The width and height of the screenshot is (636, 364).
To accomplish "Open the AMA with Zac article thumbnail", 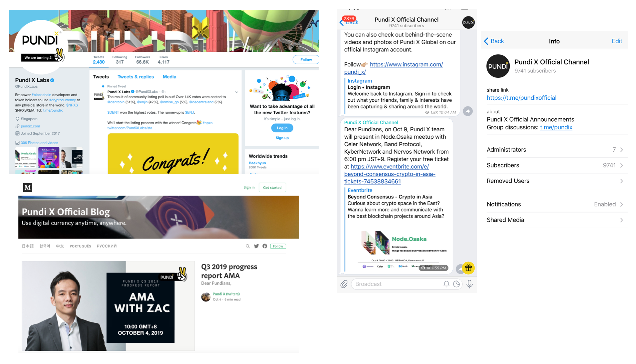I will pyautogui.click(x=108, y=306).
